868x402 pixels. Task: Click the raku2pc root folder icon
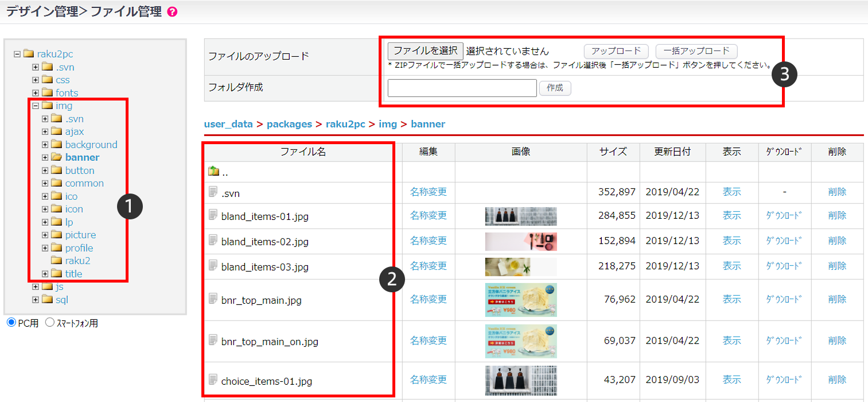coord(28,55)
